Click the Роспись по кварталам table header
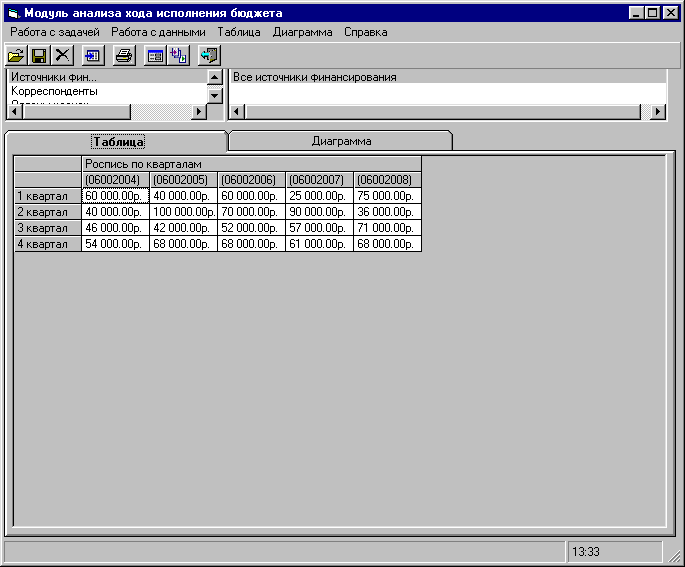The height and width of the screenshot is (567, 685). click(251, 164)
